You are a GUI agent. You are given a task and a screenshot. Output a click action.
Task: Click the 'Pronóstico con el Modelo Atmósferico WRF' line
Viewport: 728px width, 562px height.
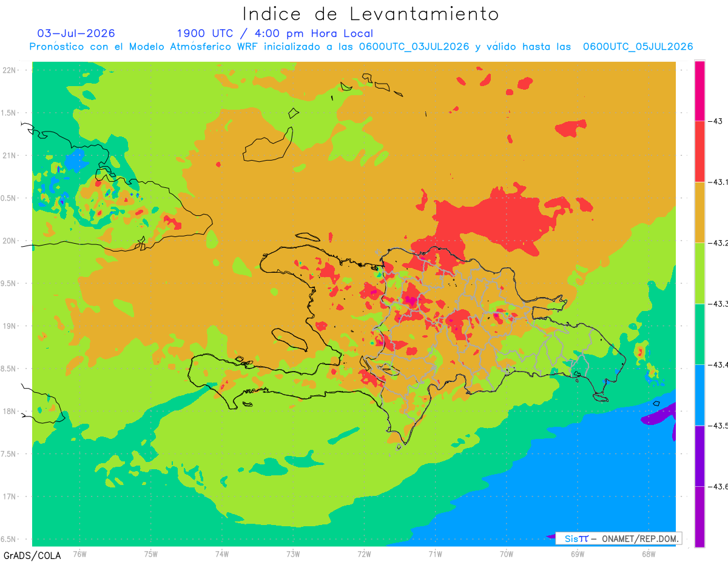pos(361,47)
